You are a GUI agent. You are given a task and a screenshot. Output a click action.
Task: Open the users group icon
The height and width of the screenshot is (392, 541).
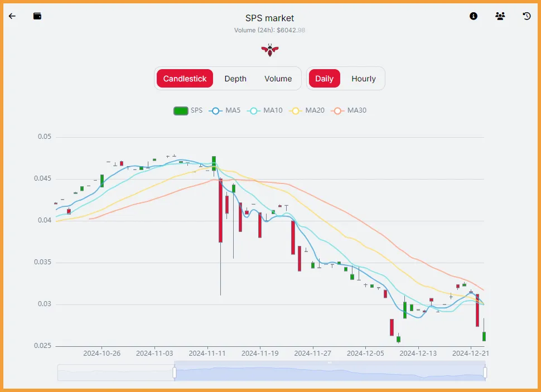coord(500,16)
